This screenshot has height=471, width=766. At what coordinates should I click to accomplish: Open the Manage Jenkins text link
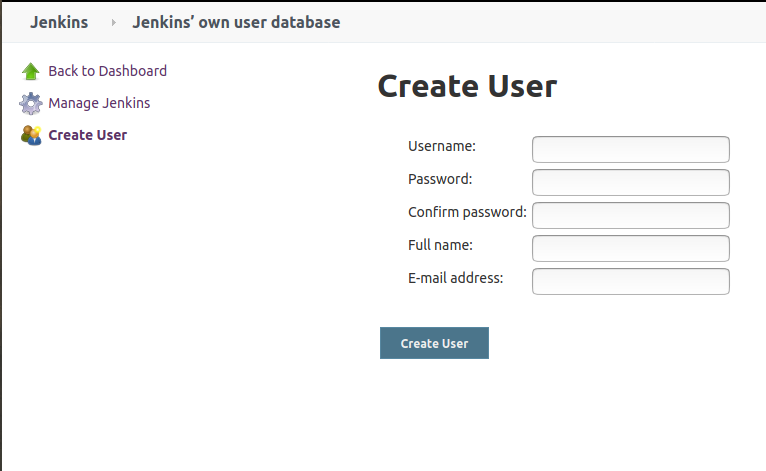coord(99,103)
